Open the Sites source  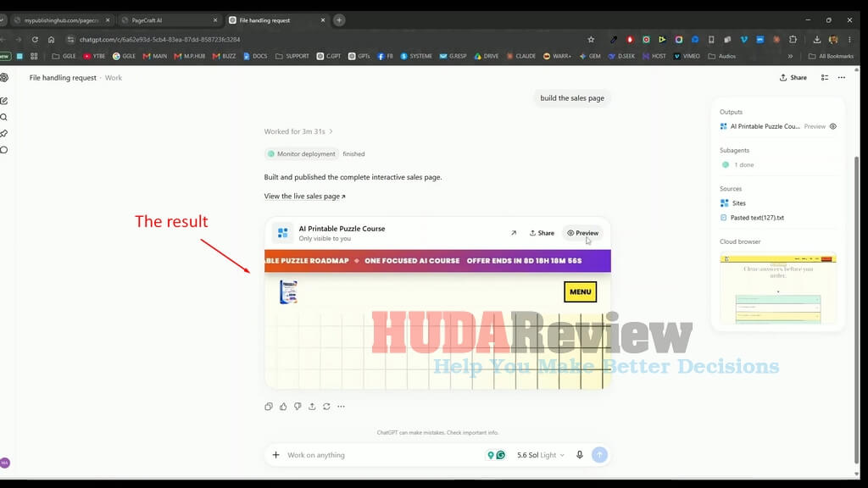click(x=733, y=203)
